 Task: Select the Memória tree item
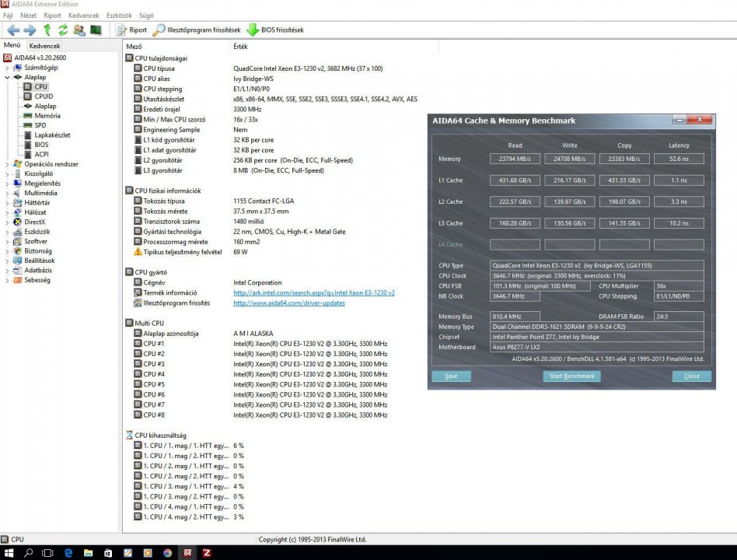47,116
